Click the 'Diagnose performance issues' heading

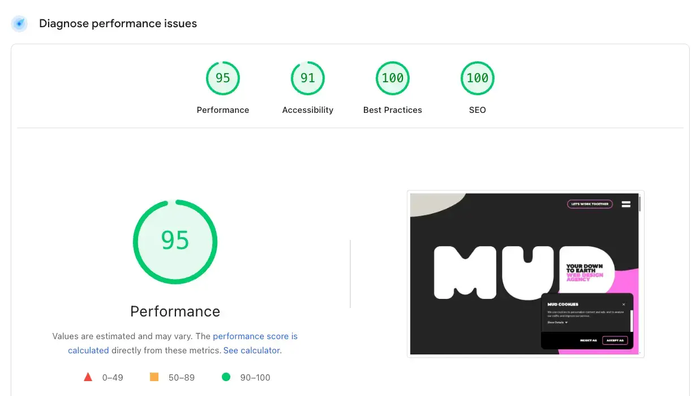118,24
